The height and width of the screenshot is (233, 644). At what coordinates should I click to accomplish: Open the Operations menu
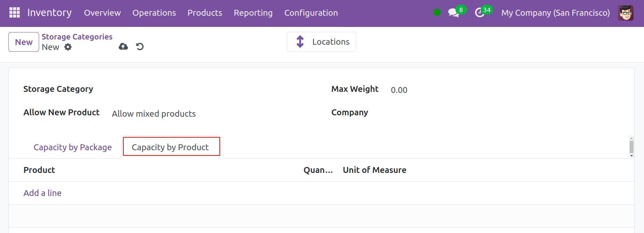point(154,13)
